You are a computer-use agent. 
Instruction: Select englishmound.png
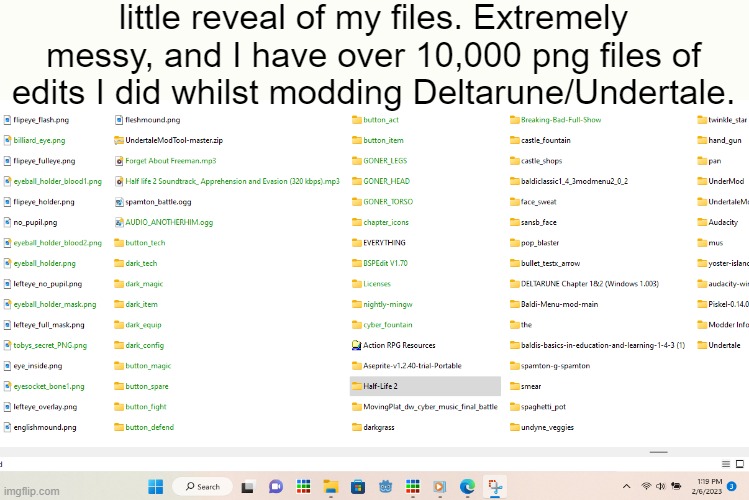point(40,427)
